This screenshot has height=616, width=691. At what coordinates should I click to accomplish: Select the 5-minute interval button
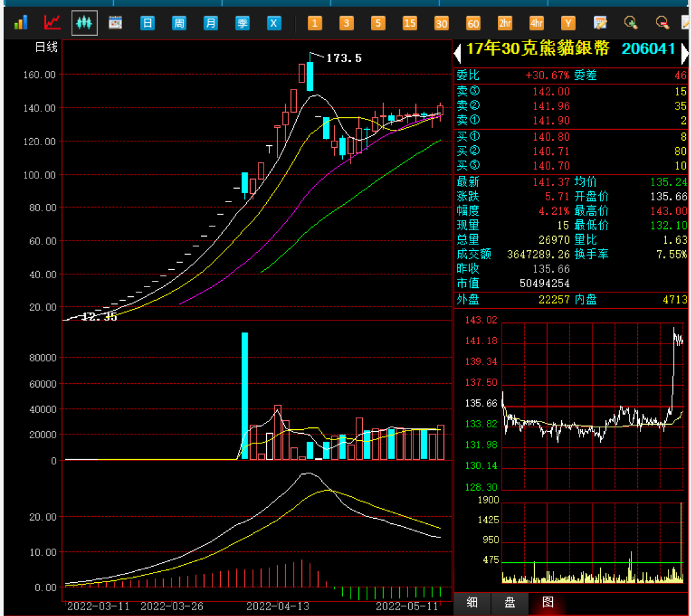point(378,23)
